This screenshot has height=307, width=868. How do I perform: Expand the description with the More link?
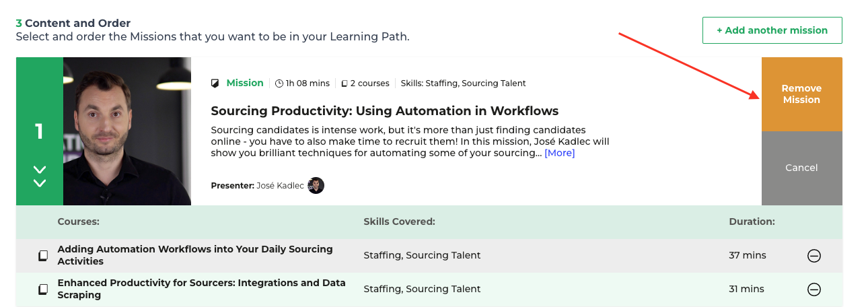coord(559,153)
